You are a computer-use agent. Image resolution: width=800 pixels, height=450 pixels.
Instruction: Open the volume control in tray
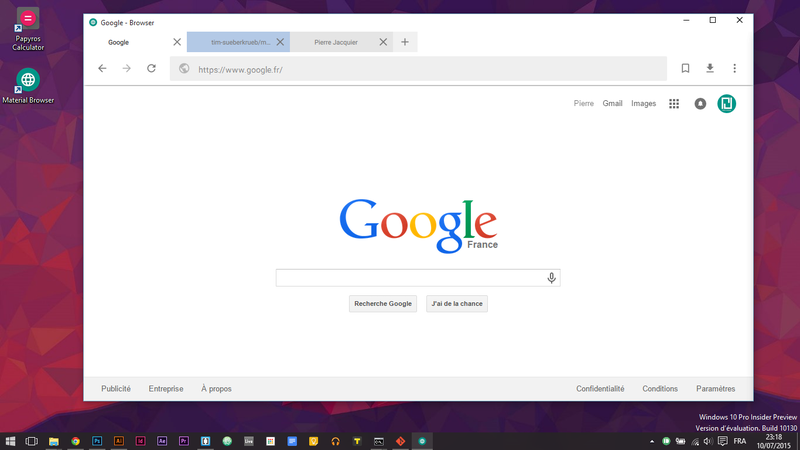pyautogui.click(x=708, y=441)
